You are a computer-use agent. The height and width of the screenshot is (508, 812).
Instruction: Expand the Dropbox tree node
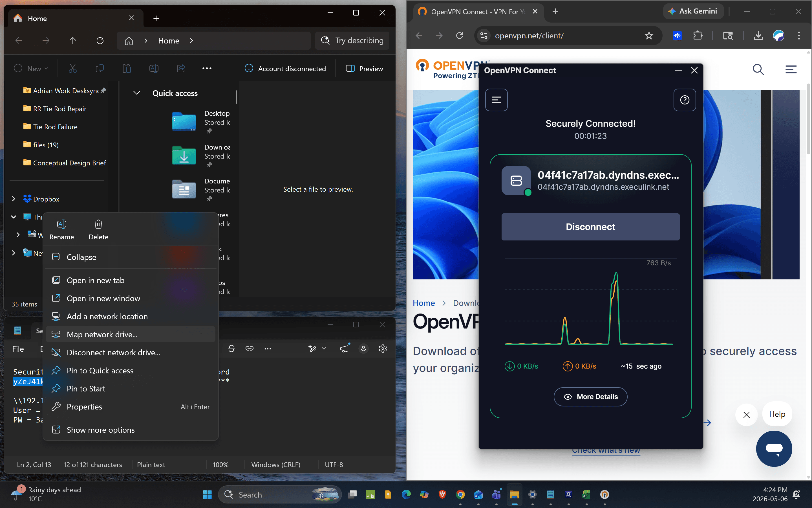[x=14, y=199]
